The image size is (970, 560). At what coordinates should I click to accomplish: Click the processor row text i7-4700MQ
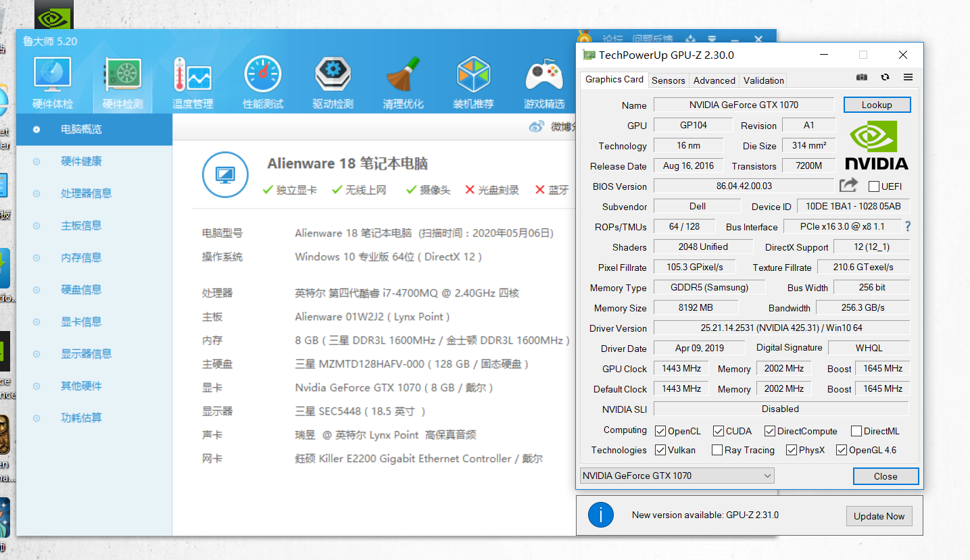[x=407, y=293]
